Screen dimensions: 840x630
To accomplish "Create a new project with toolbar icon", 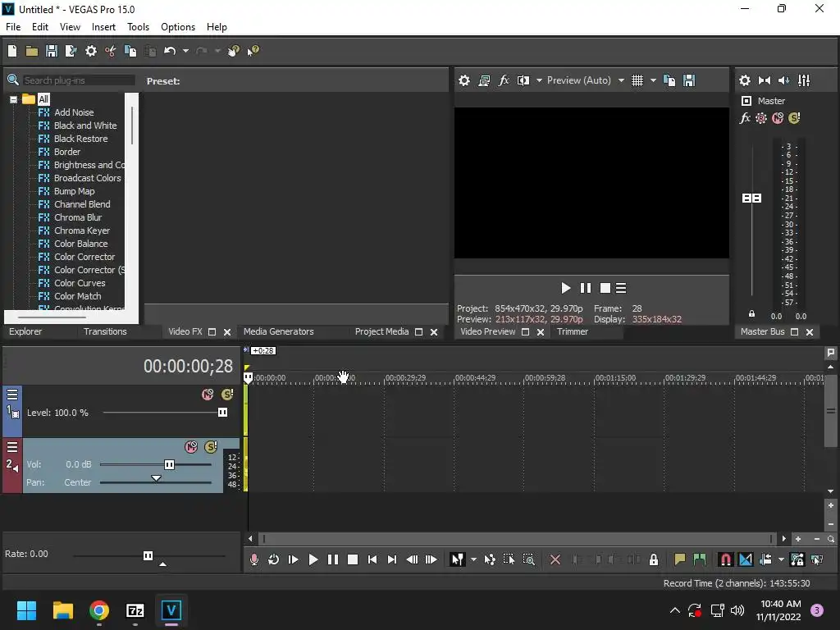I will (12, 51).
